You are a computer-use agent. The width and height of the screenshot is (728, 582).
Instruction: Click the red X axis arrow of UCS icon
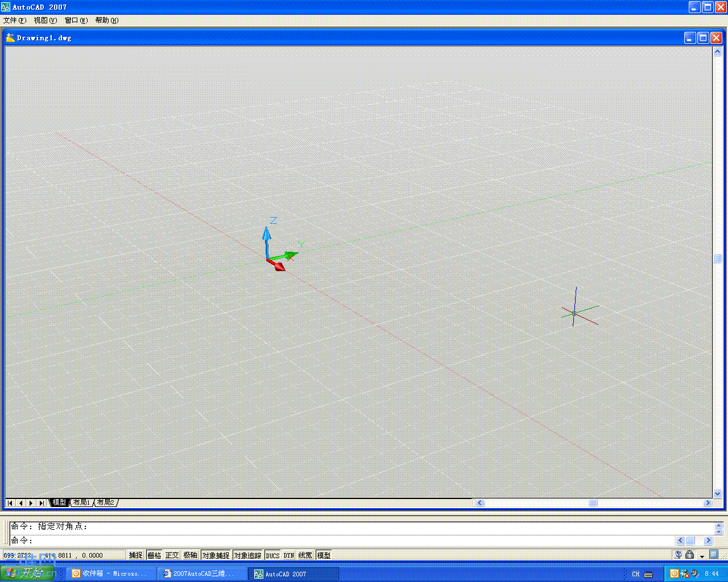click(277, 265)
